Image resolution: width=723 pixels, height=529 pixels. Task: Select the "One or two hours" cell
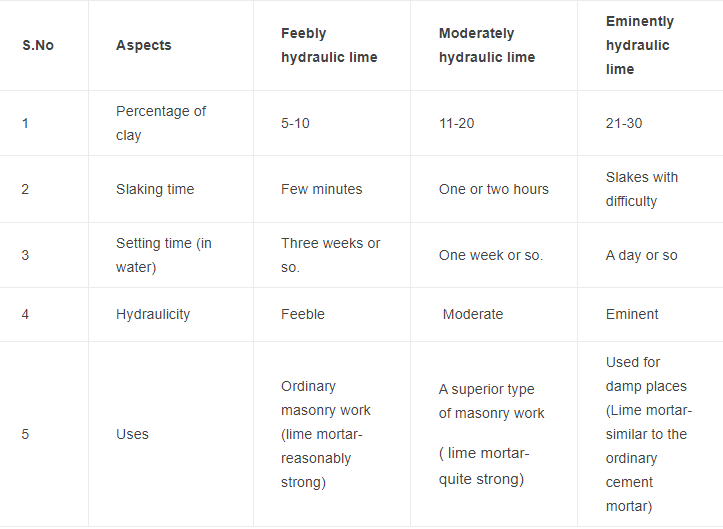tap(493, 189)
